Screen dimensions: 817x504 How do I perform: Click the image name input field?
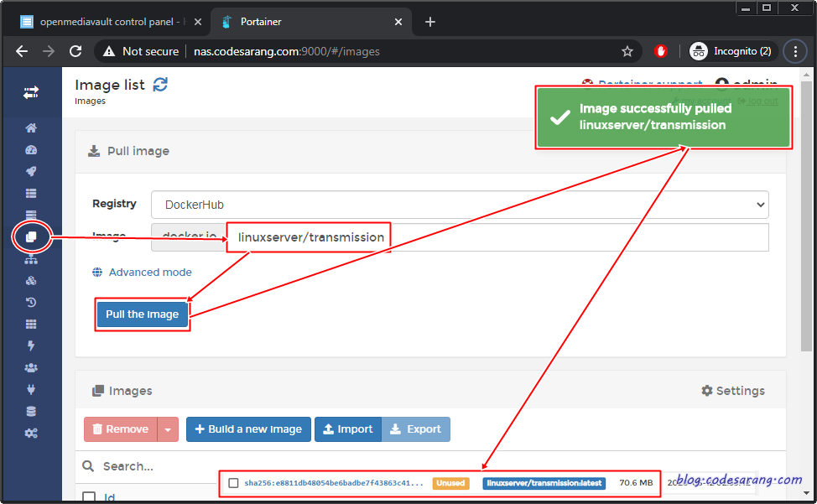497,237
